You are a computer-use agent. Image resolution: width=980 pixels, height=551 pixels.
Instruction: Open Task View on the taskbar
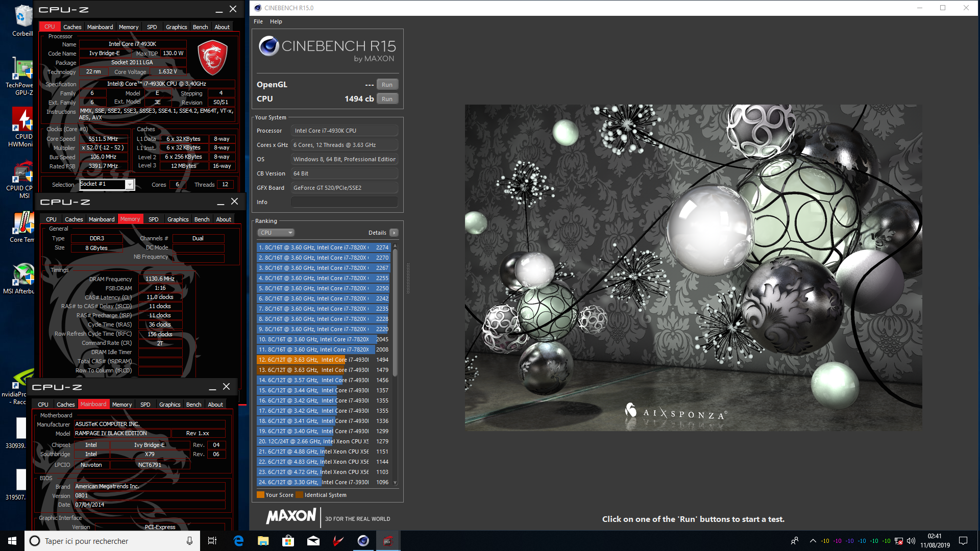[212, 541]
